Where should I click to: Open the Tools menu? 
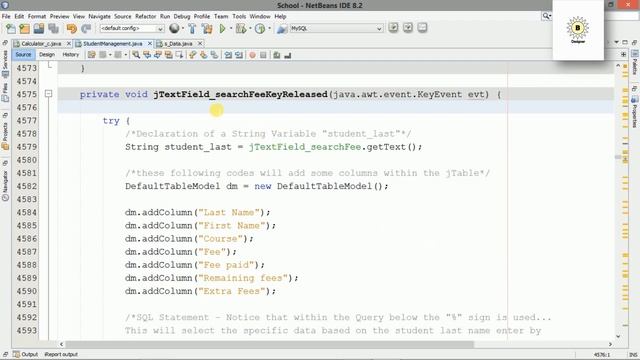tap(239, 16)
